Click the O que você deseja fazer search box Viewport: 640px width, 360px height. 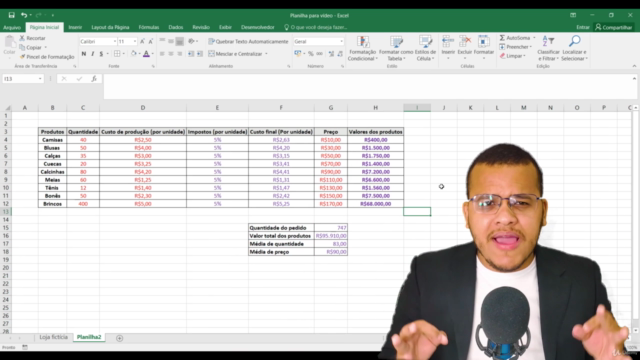coord(315,27)
